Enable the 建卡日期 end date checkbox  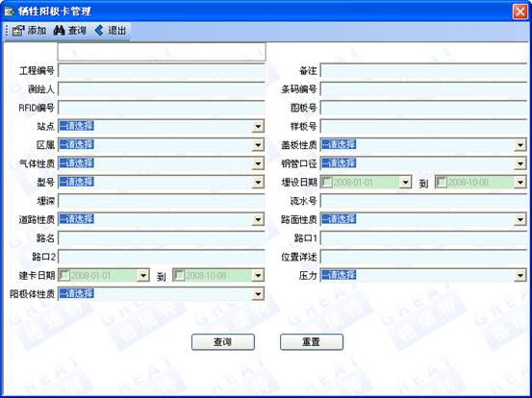pyautogui.click(x=179, y=275)
